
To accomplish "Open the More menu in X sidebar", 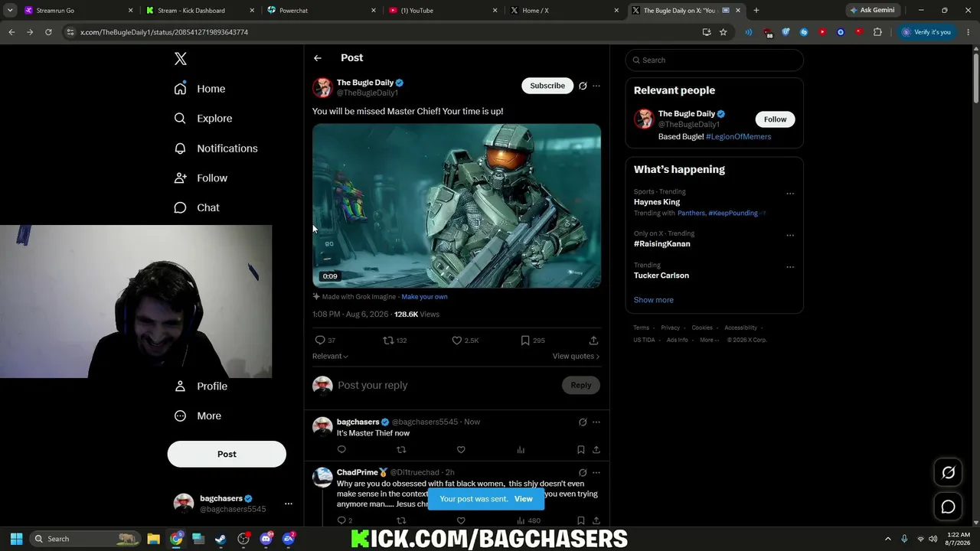I will [x=198, y=416].
